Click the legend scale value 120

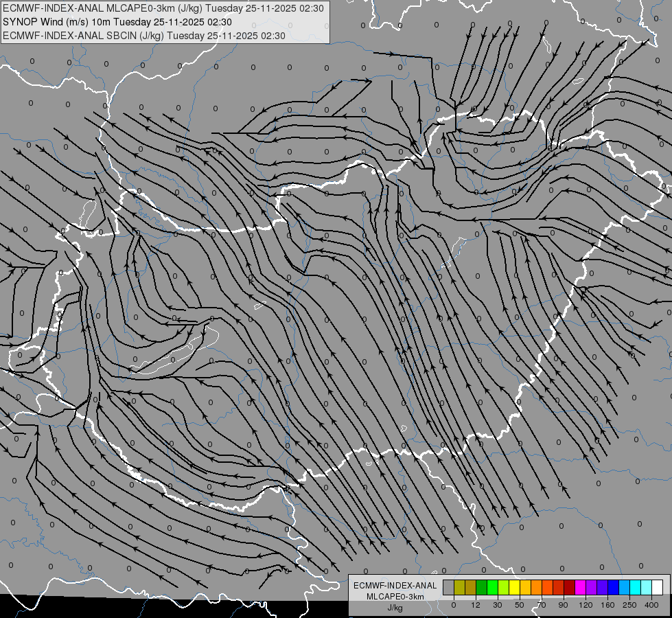tap(586, 605)
